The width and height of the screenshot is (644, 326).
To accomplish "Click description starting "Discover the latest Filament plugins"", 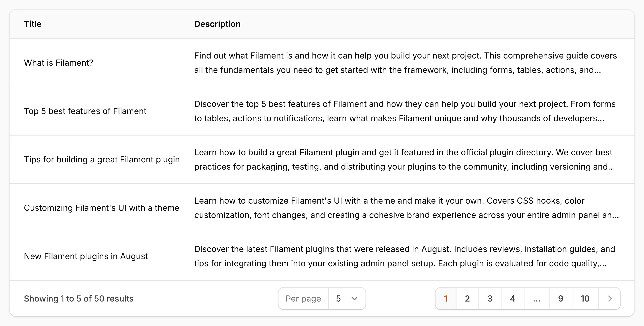I will (404, 256).
